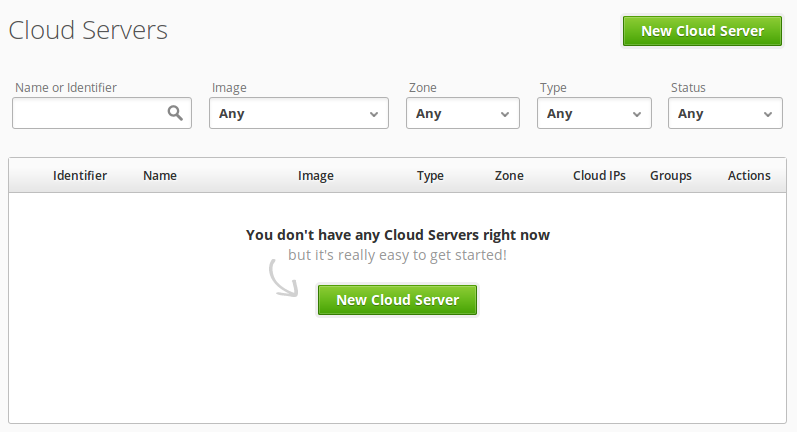This screenshot has width=797, height=432.
Task: Open the Image filter dropdown
Action: 299,113
